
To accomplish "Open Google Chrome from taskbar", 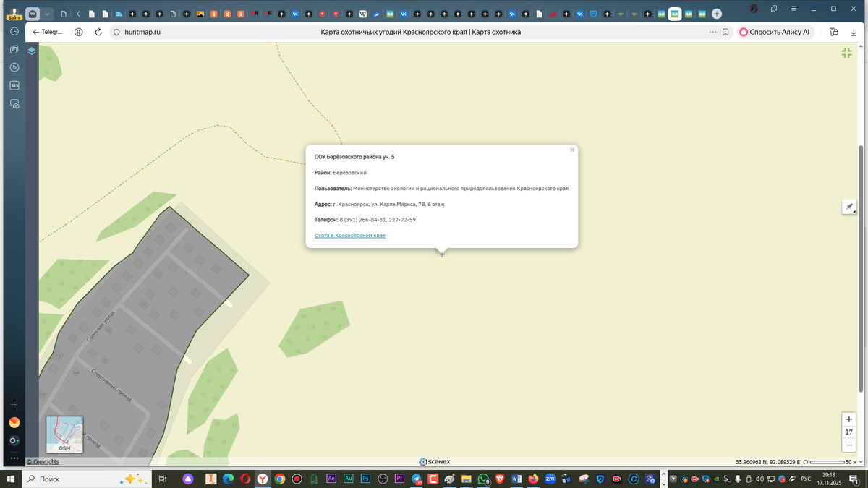I will [x=280, y=479].
